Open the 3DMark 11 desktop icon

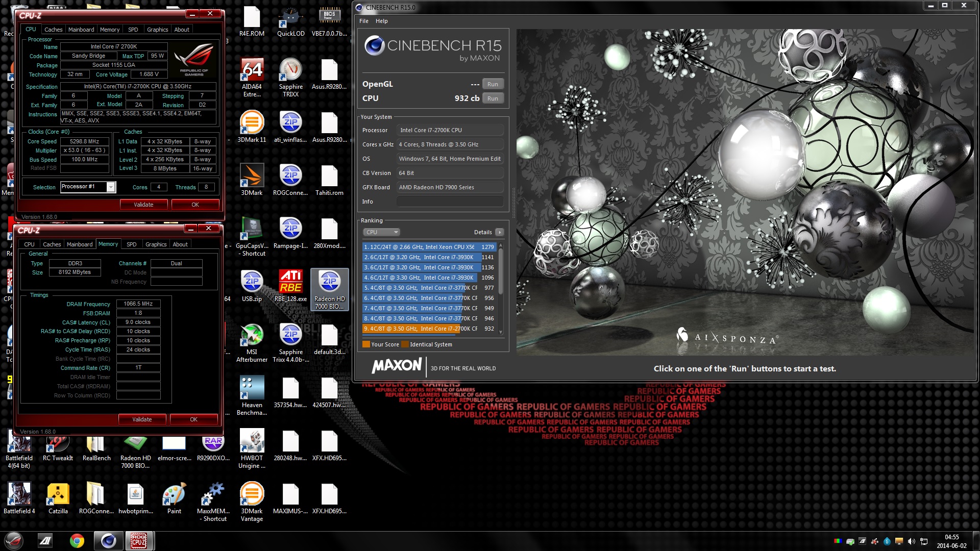(x=252, y=127)
